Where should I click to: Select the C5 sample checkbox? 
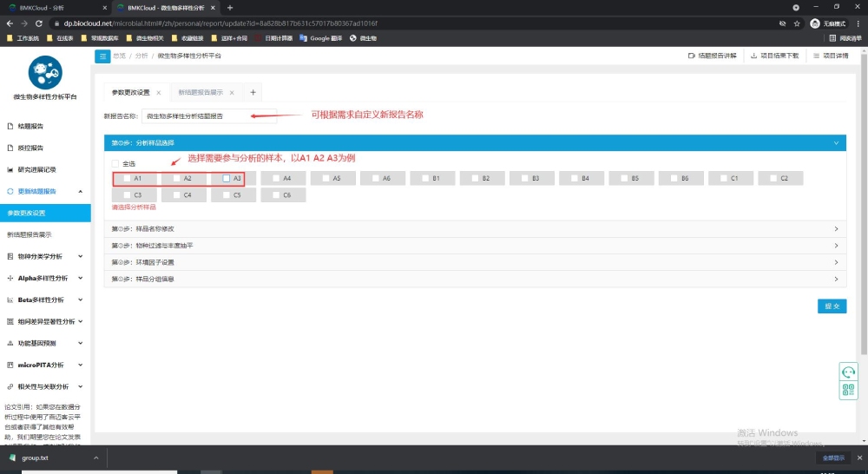(x=226, y=195)
